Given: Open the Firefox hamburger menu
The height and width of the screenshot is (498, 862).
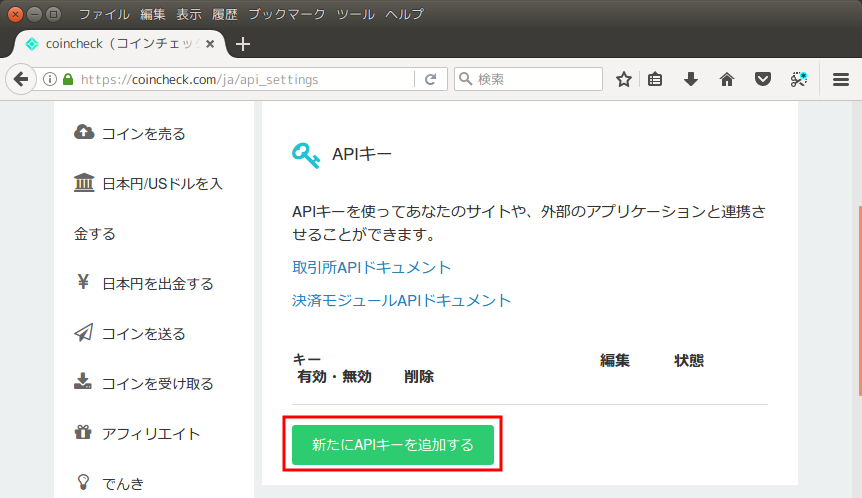Looking at the screenshot, I should 840,79.
